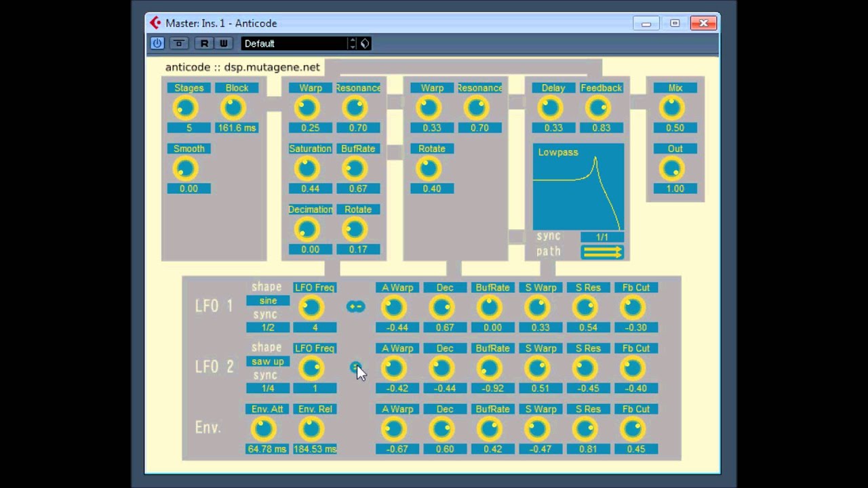868x488 pixels.
Task: Turn LFO 2 S Warp knob
Action: [x=537, y=368]
